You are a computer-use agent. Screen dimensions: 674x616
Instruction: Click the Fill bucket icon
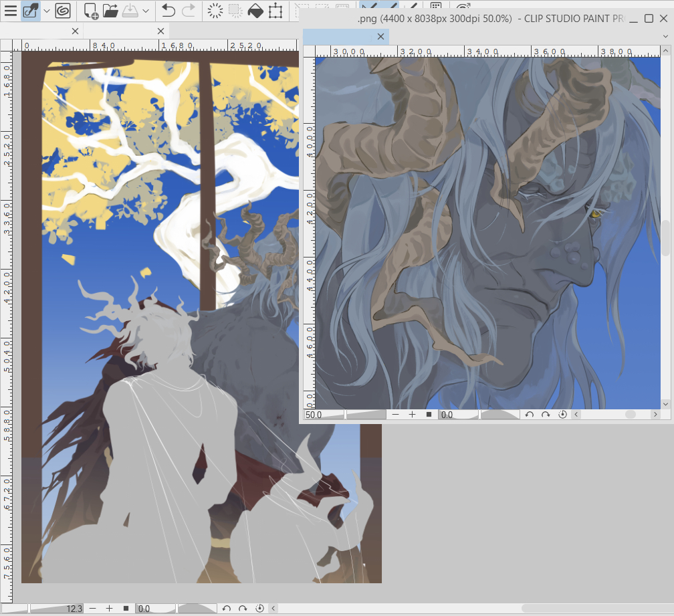[255, 11]
